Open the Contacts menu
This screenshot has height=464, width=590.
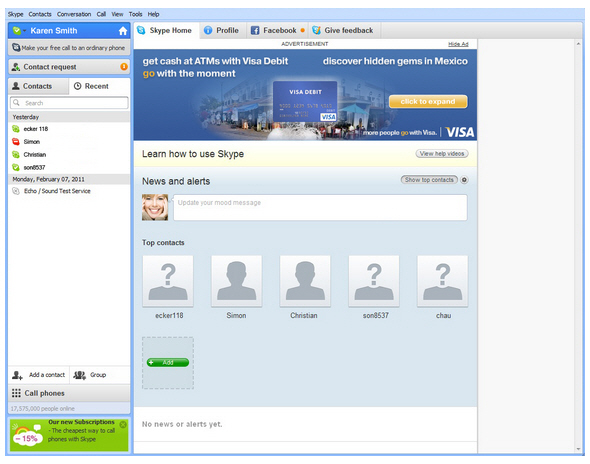click(40, 14)
